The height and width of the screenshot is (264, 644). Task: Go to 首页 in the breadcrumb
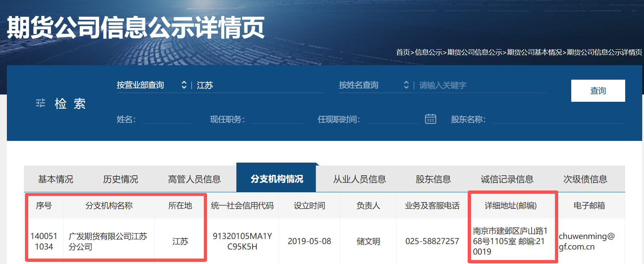point(403,52)
